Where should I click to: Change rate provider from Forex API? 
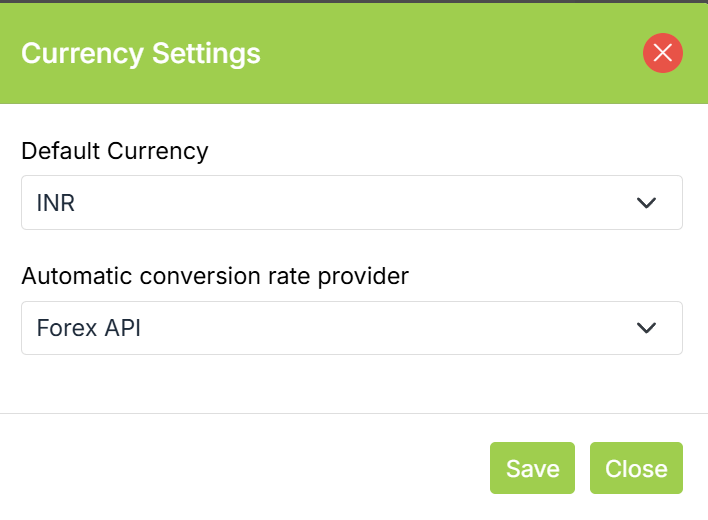pyautogui.click(x=351, y=328)
